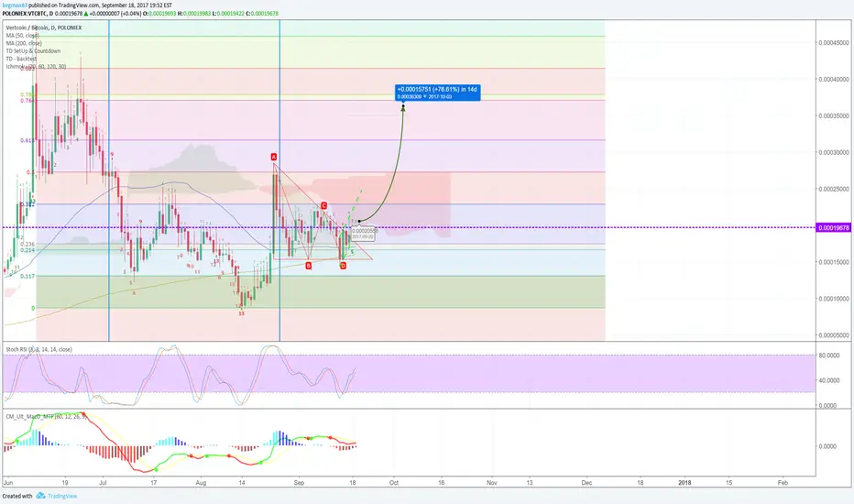The height and width of the screenshot is (504, 854).
Task: Click the Sep label on the time axis
Action: (x=299, y=483)
